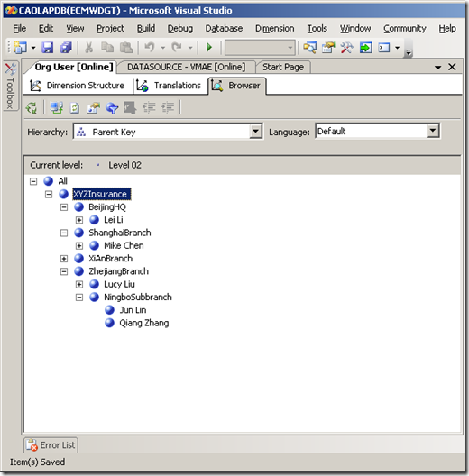469x476 pixels.
Task: Open the Command Window dropdown arrow
Action: pyautogui.click(x=397, y=48)
